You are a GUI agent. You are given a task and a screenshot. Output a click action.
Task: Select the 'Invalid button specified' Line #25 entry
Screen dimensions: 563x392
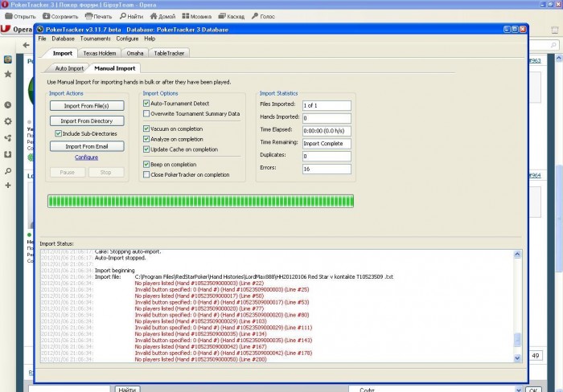pyautogui.click(x=222, y=289)
